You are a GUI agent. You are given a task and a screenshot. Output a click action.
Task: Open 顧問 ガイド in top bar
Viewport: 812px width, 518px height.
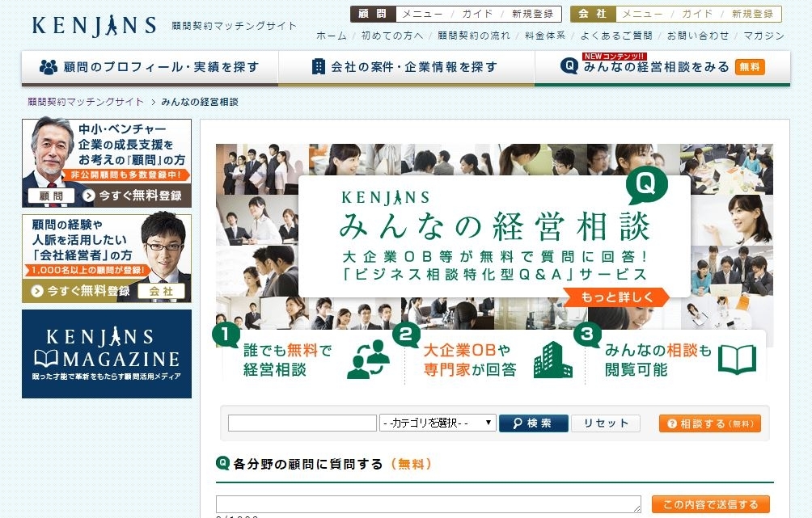click(477, 14)
